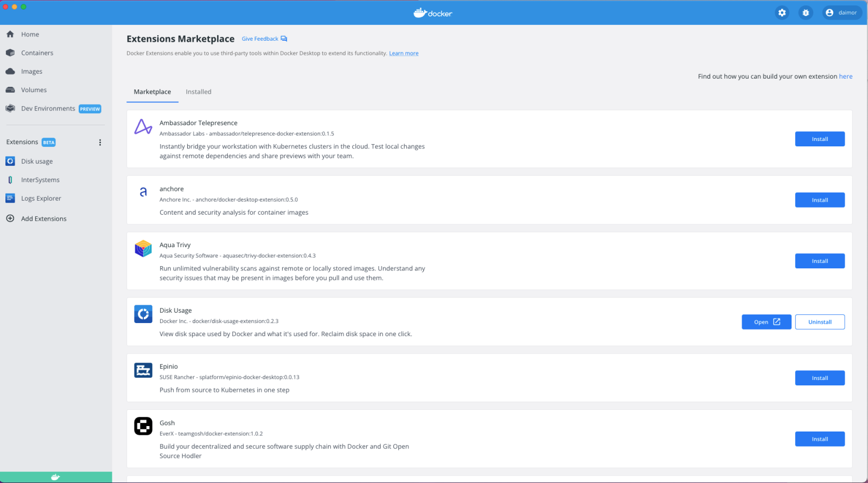This screenshot has width=868, height=483.
Task: Select the Marketplace tab
Action: pyautogui.click(x=152, y=92)
